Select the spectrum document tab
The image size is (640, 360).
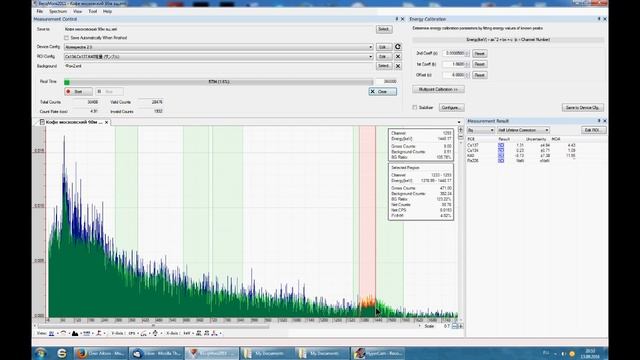(x=73, y=122)
